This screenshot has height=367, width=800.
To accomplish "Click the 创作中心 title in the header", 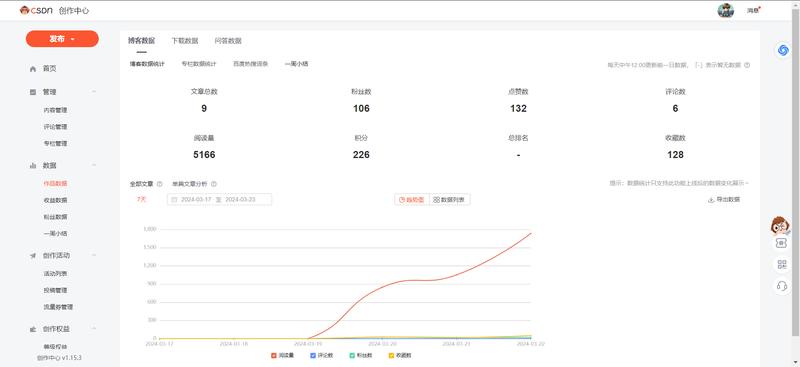I will 73,11.
